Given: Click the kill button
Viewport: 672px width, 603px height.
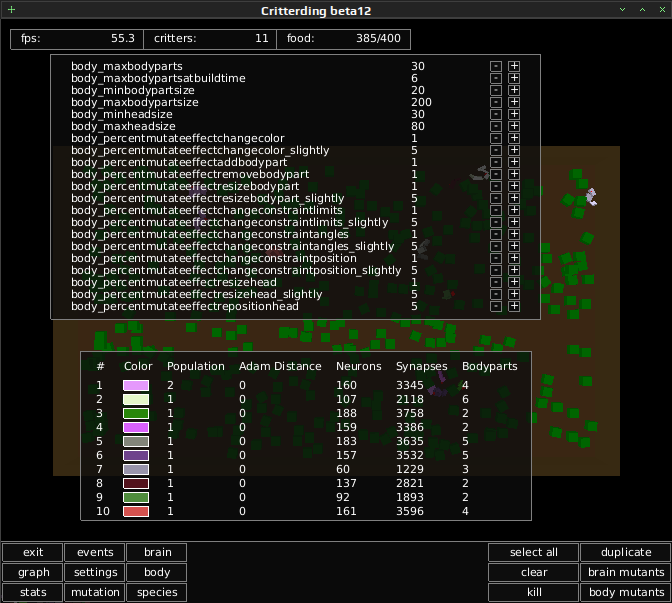Looking at the screenshot, I should pos(534,592).
